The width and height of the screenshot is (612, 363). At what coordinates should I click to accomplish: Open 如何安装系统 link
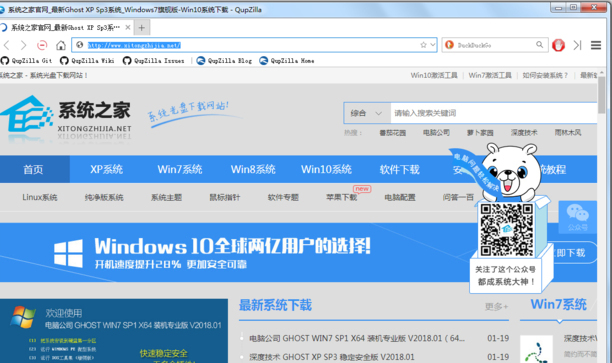[x=545, y=75]
